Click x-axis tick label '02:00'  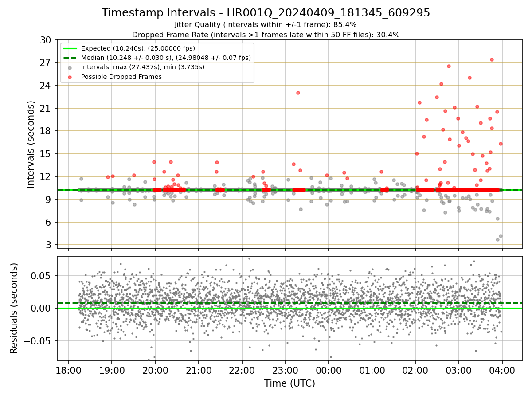(x=415, y=370)
